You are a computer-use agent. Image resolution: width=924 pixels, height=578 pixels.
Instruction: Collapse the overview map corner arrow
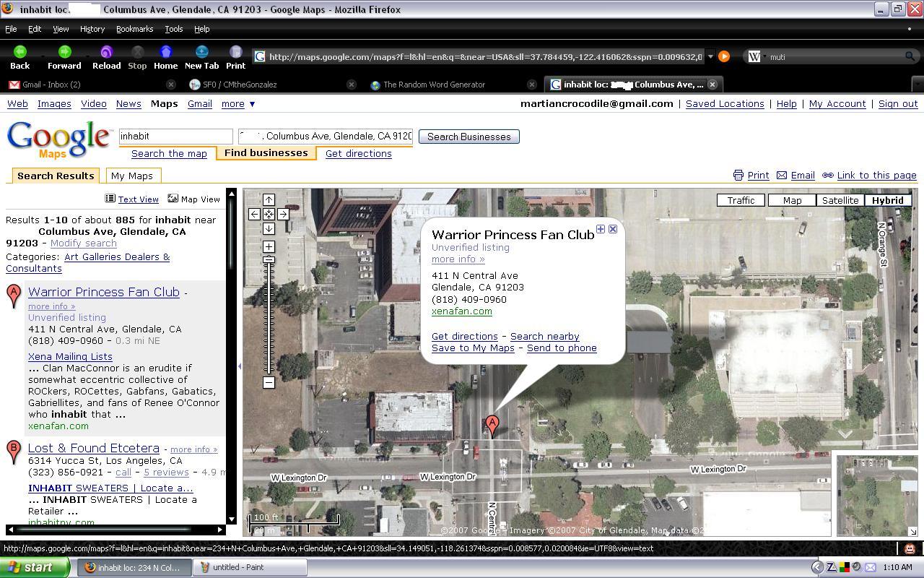click(x=912, y=532)
